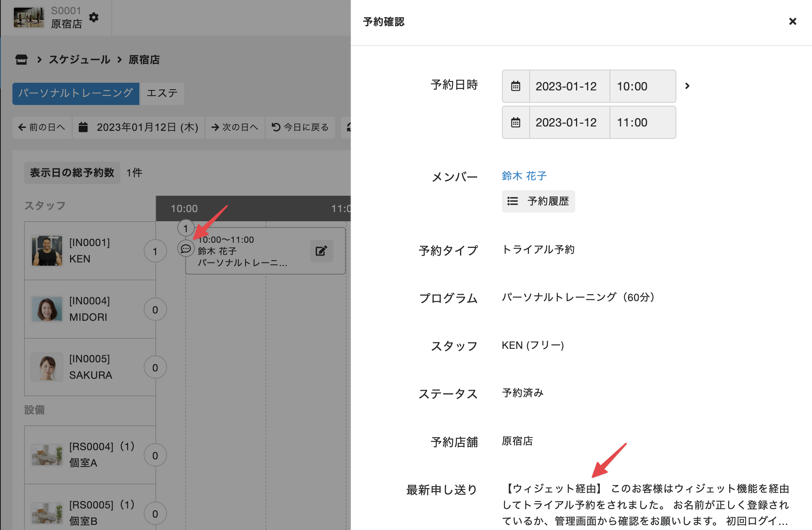This screenshot has width=812, height=530.
Task: Click 今日に戻る return to today
Action: [300, 127]
